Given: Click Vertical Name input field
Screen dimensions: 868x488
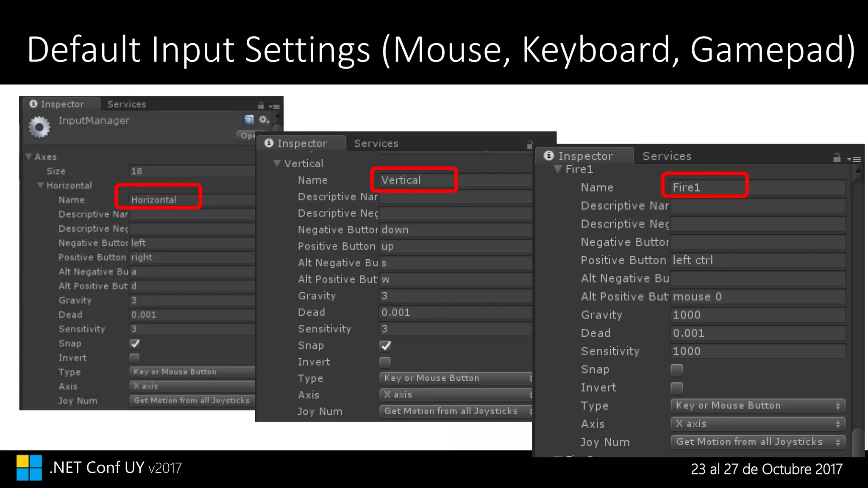Looking at the screenshot, I should 456,180.
